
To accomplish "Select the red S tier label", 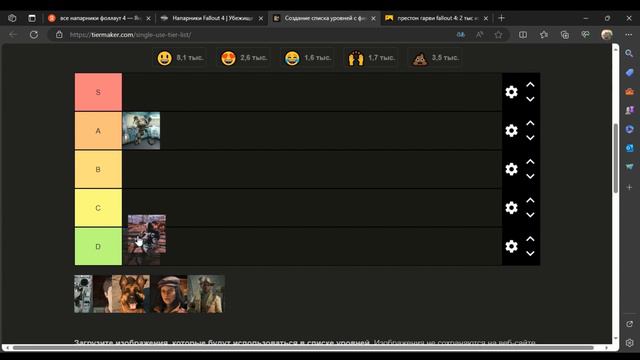I will point(98,92).
